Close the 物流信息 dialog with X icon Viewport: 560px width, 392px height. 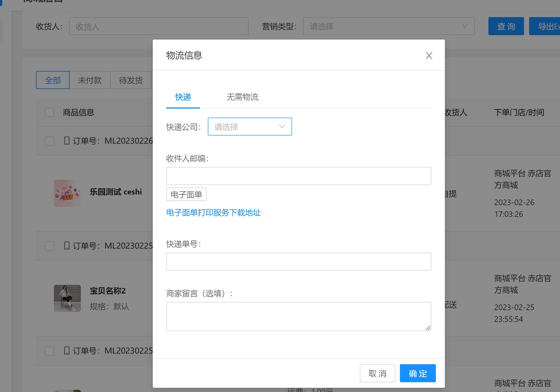pos(429,56)
